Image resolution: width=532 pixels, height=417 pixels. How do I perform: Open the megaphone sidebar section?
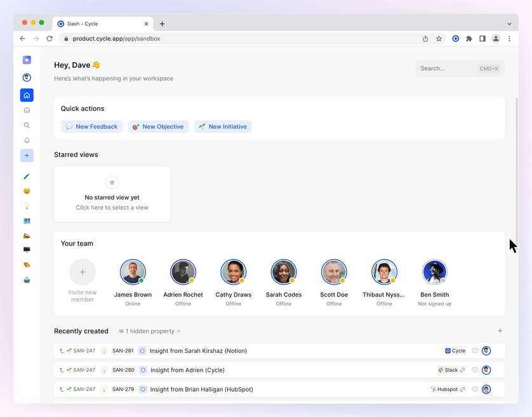27,236
